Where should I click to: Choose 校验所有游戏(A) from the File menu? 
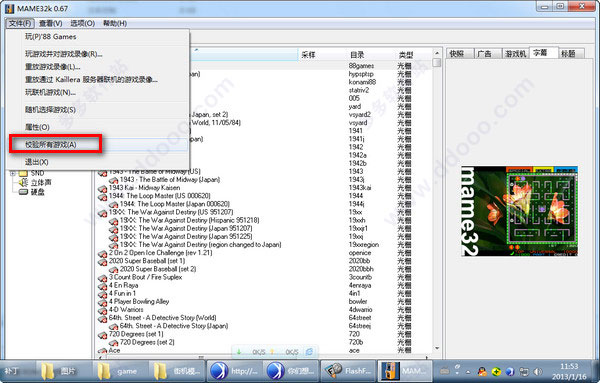click(51, 145)
